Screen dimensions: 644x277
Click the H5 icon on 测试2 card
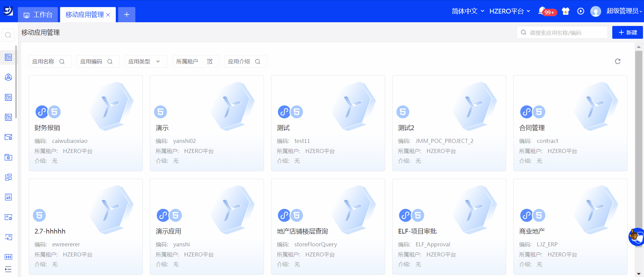(403, 112)
